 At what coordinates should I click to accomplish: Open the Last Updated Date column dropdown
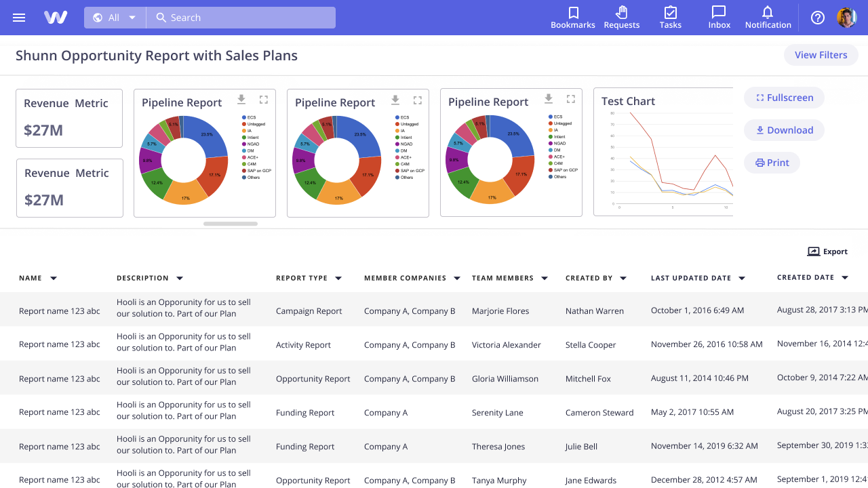pos(742,279)
